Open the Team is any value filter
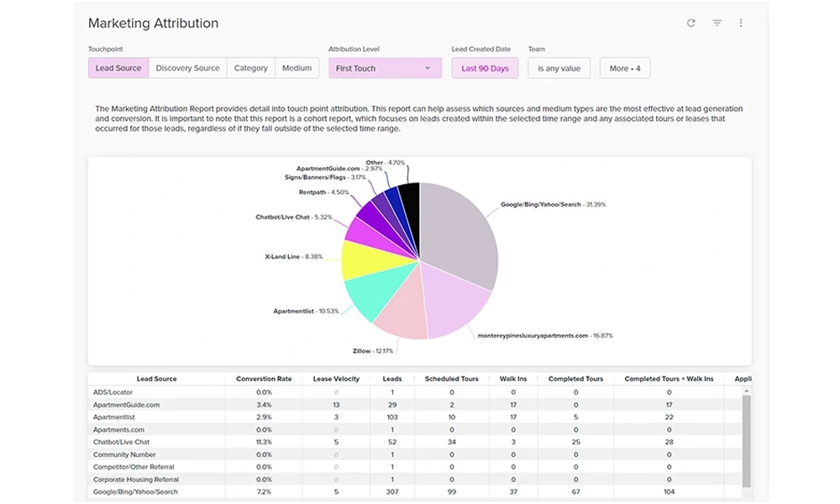 click(559, 68)
